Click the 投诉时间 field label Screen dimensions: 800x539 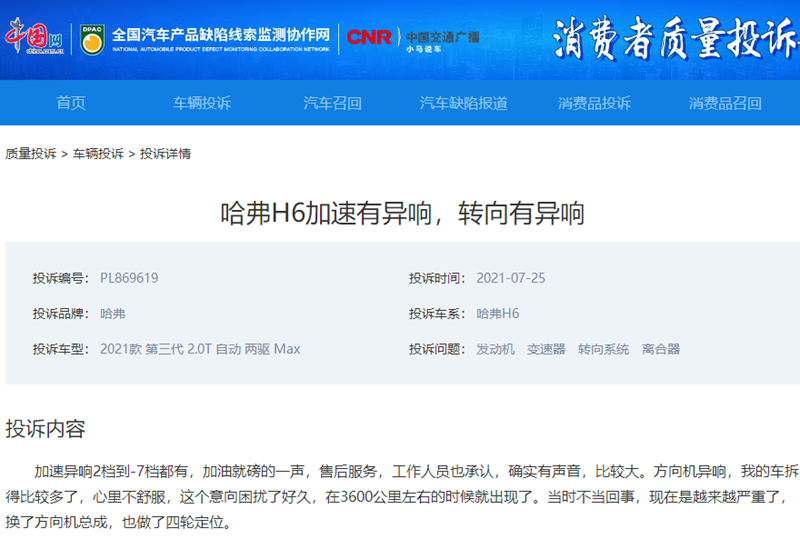coord(437,278)
